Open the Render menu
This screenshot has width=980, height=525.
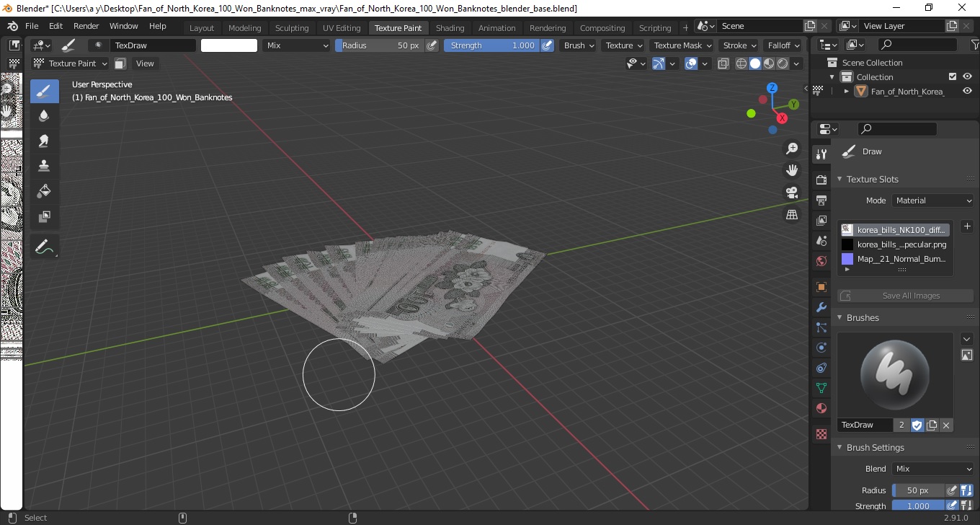pyautogui.click(x=86, y=26)
